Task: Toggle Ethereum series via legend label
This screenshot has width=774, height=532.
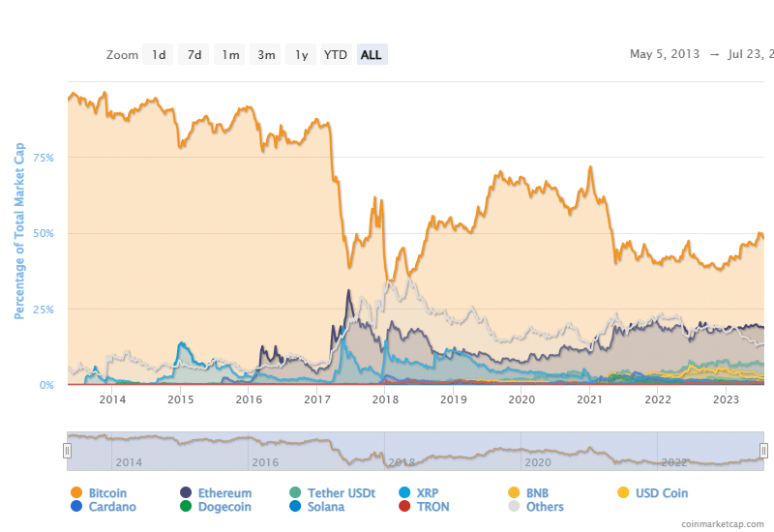Action: (224, 493)
